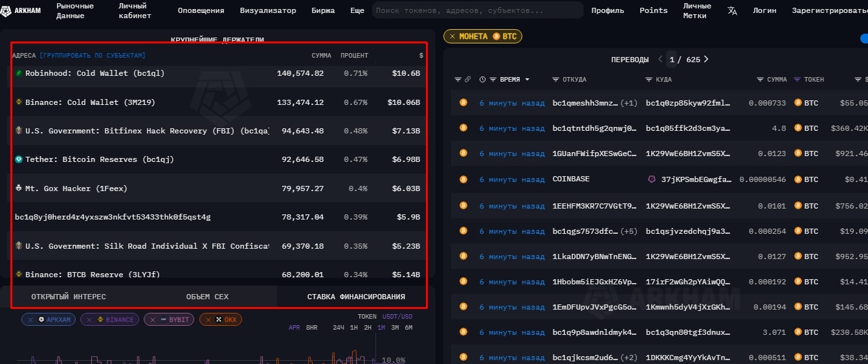Select the 2H chart range
The width and height of the screenshot is (868, 364).
tap(368, 328)
